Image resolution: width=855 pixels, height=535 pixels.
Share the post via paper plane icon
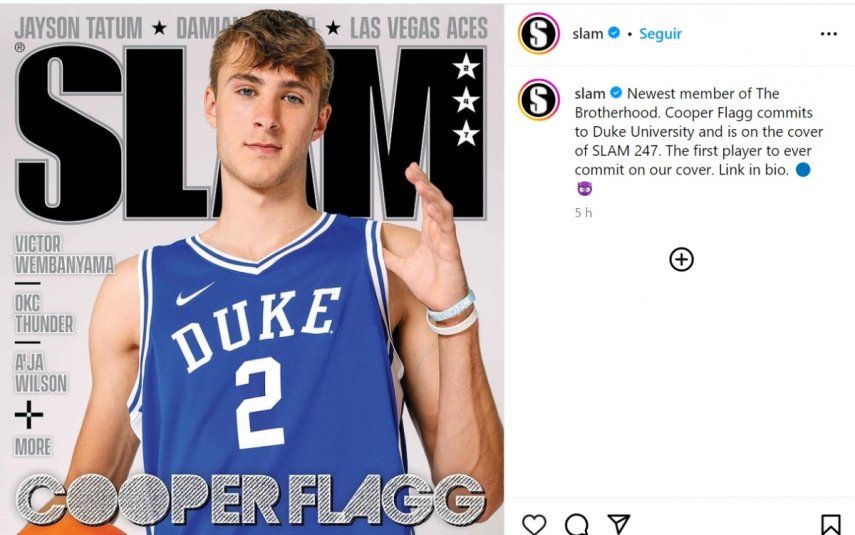tap(619, 524)
